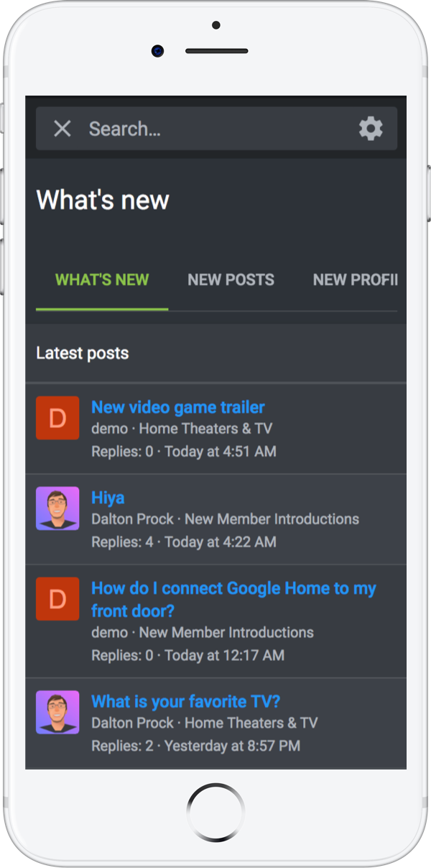The width and height of the screenshot is (431, 868).
Task: Open the What is your favorite TV? thread
Action: pyautogui.click(x=185, y=701)
